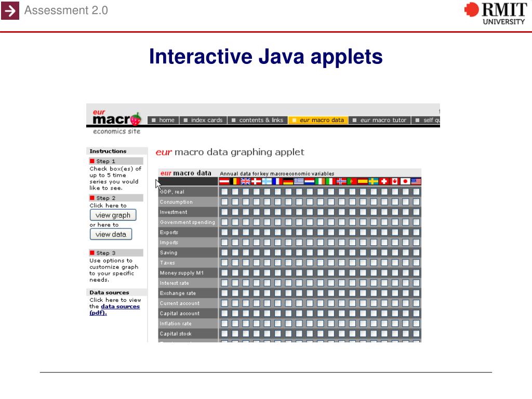Viewport: 532px width, 399px height.
Task: Switch to the eur macro tutor tab
Action: pyautogui.click(x=380, y=120)
